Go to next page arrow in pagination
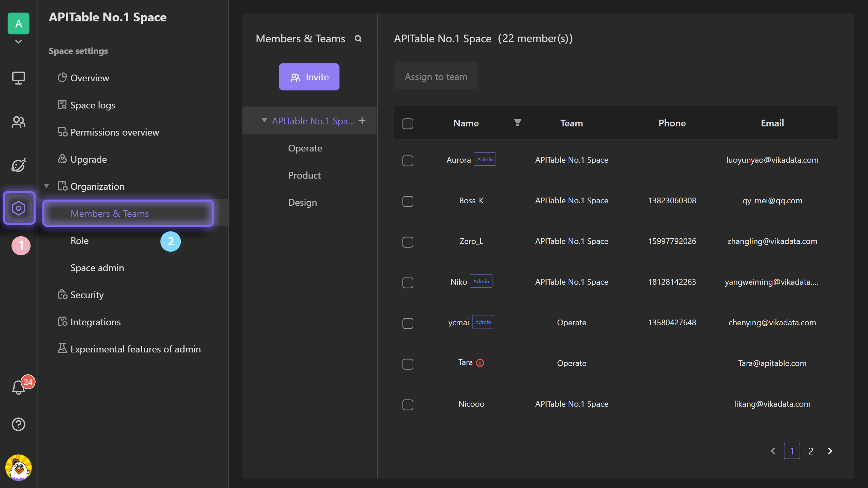 [x=830, y=451]
